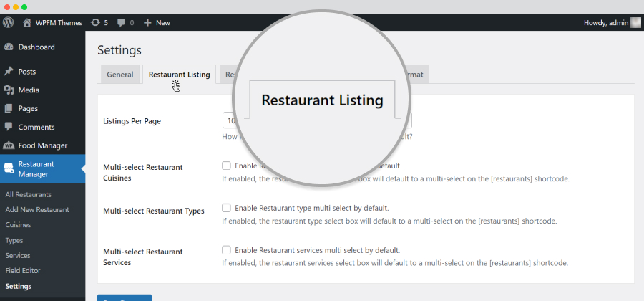Viewport: 644px width, 301px height.
Task: Open Cuisines submenu link
Action: pos(18,225)
